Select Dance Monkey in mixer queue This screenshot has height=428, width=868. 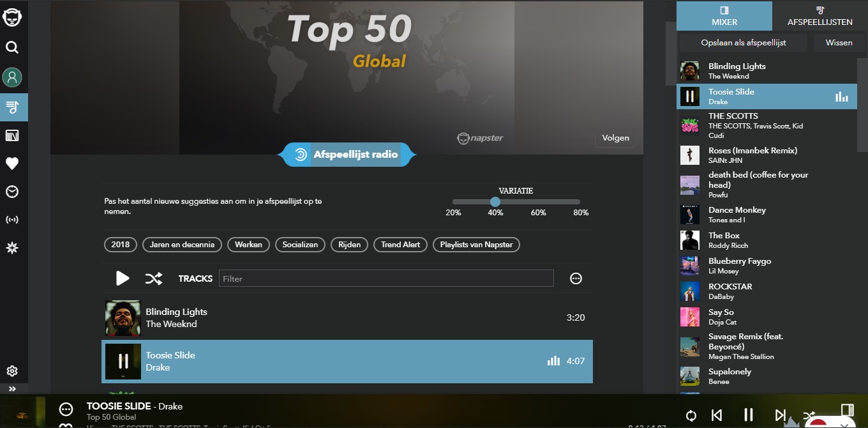point(767,215)
